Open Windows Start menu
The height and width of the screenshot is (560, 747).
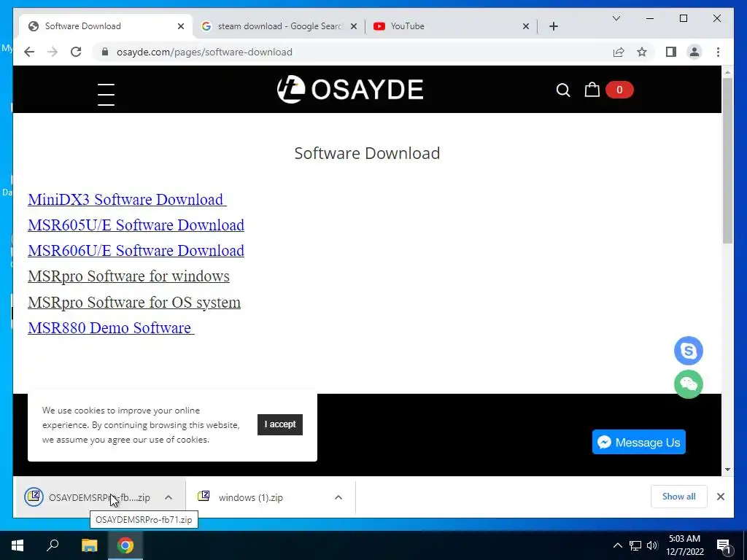click(x=18, y=545)
